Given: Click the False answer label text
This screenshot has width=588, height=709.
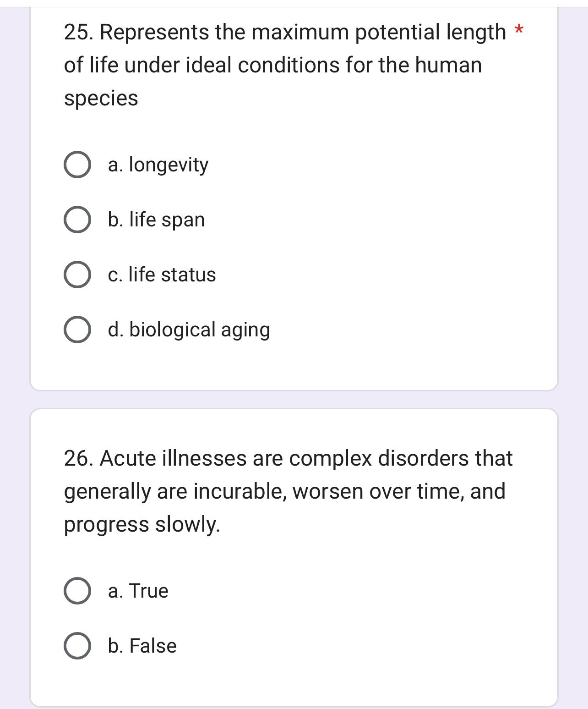Looking at the screenshot, I should [142, 646].
